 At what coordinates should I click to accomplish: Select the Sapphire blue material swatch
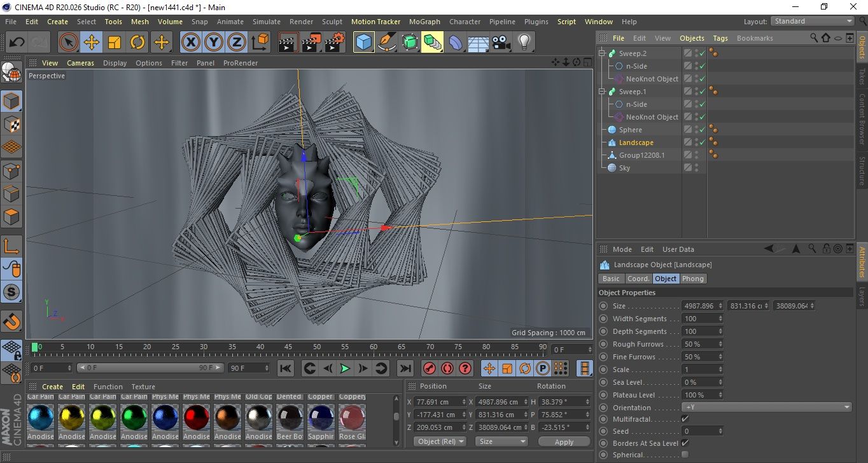321,418
